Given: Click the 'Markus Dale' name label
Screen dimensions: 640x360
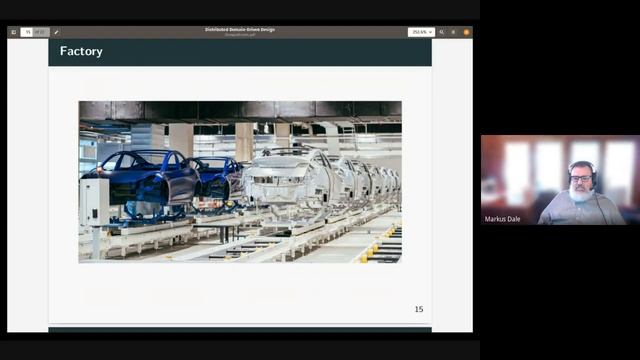Looking at the screenshot, I should [x=502, y=219].
